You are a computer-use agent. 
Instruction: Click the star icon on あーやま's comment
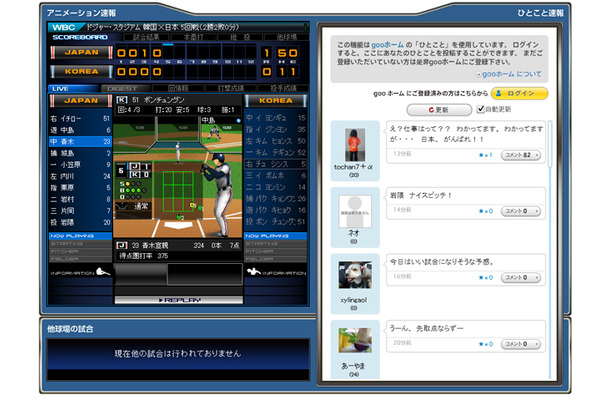click(x=481, y=344)
